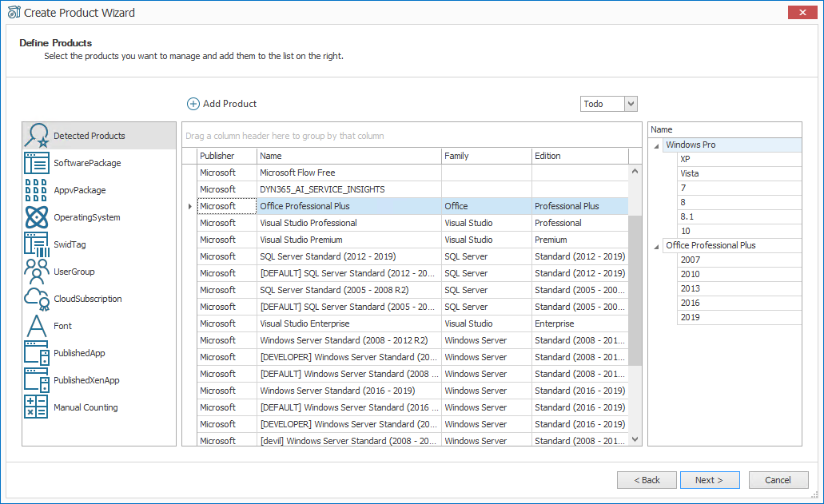
Task: Select the SoftwarePackage category label
Action: coord(87,163)
